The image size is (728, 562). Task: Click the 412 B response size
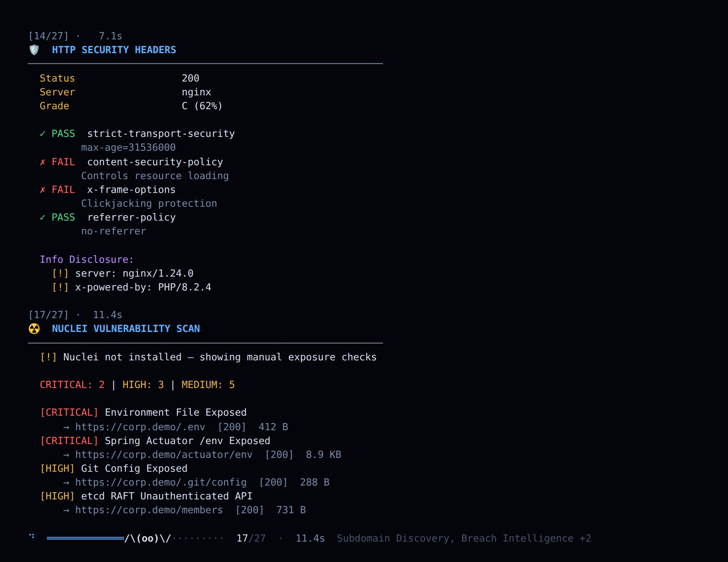pyautogui.click(x=273, y=427)
